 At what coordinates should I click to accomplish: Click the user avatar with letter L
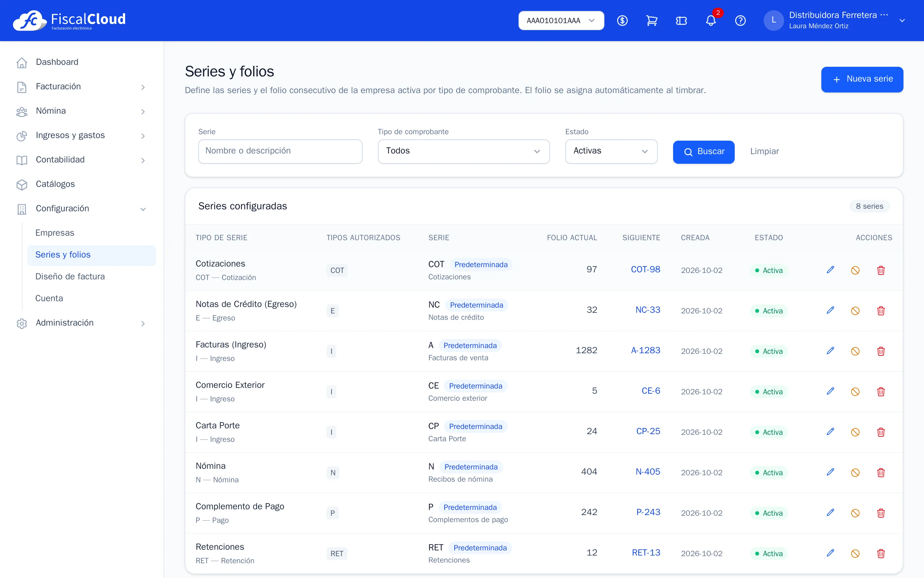pos(774,20)
